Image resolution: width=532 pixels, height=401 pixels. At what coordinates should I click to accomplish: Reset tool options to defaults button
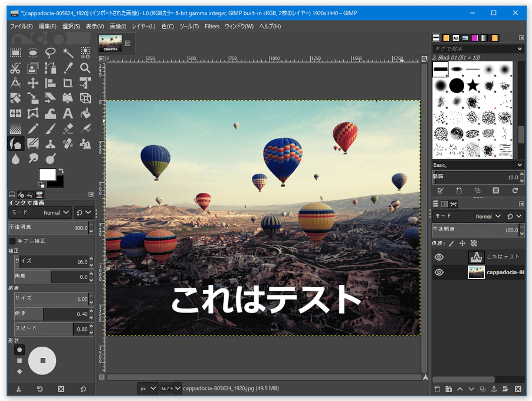pos(84,389)
